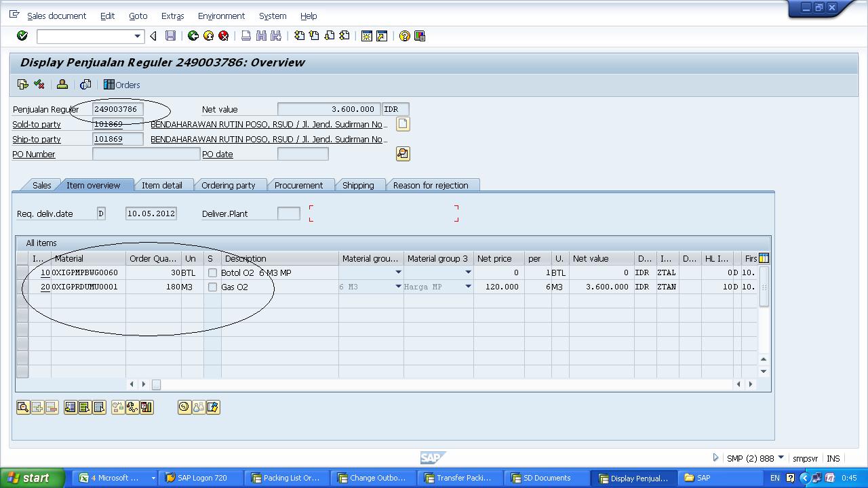Click the Display Header Details person icon
This screenshot has width=868, height=488.
click(x=62, y=85)
